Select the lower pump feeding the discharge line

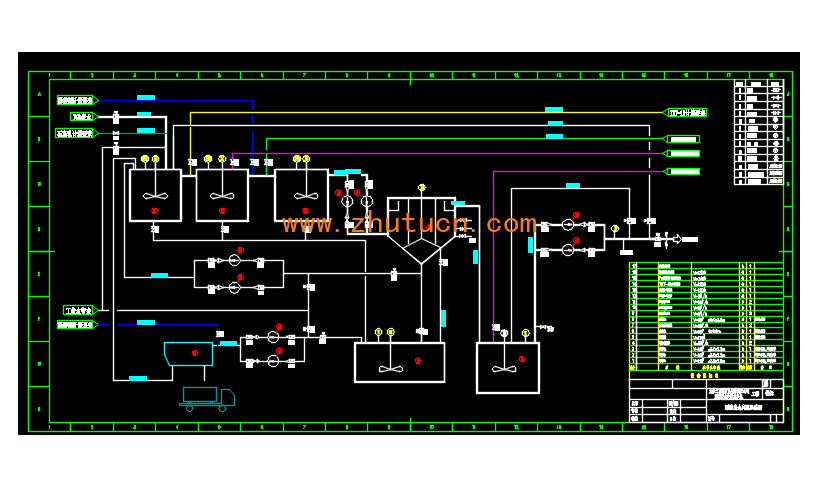[568, 249]
